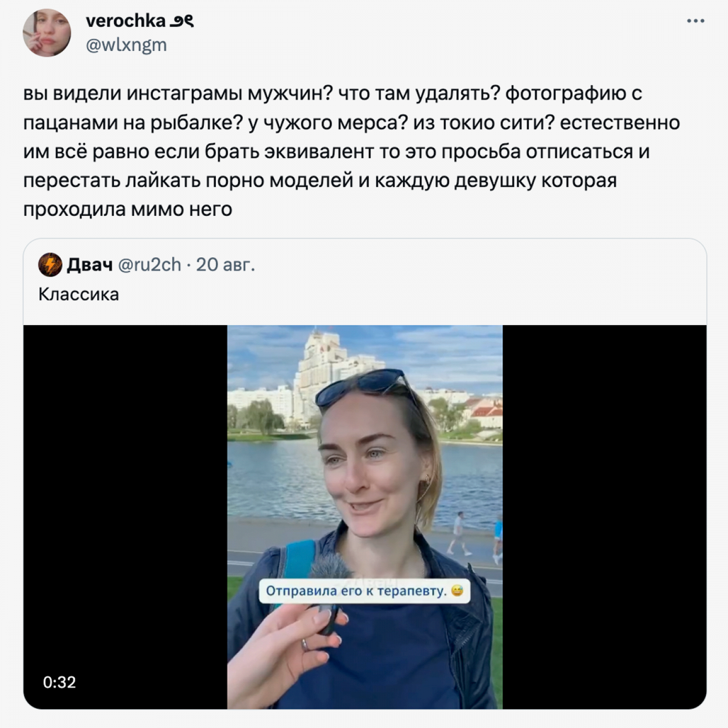Play the quoted video thumbnail

[x=365, y=517]
